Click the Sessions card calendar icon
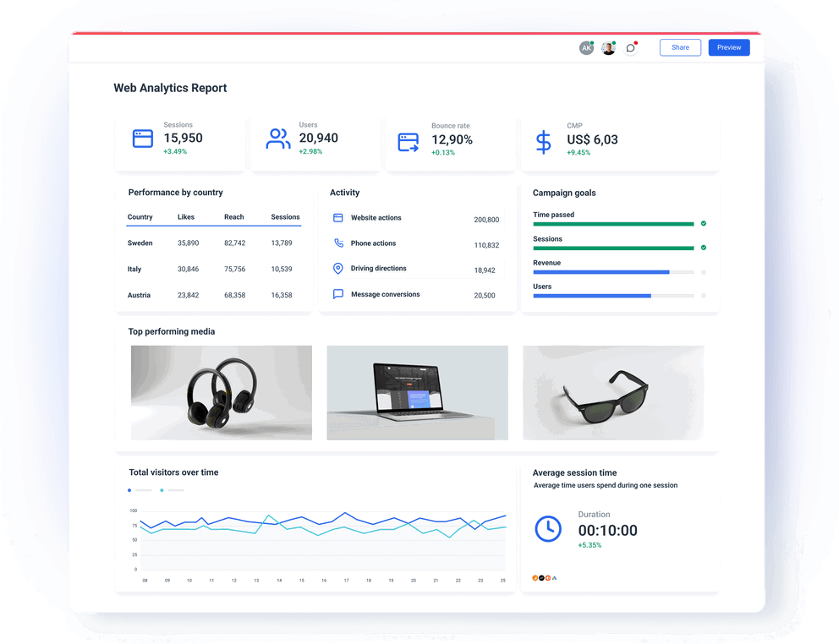 pos(142,137)
